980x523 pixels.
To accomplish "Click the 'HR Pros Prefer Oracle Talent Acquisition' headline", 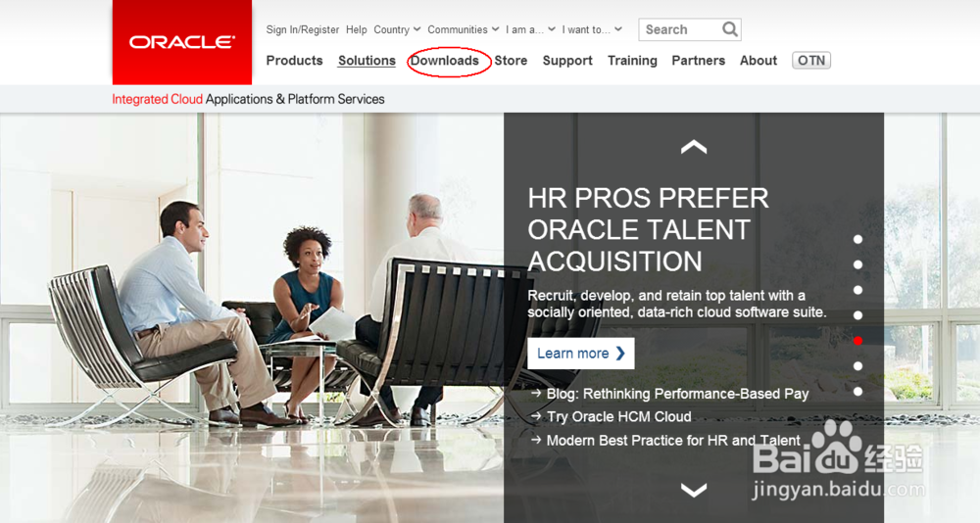I will (x=648, y=229).
